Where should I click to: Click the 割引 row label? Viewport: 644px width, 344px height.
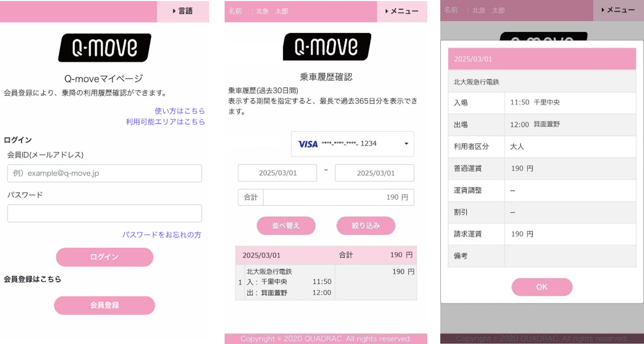(x=460, y=212)
